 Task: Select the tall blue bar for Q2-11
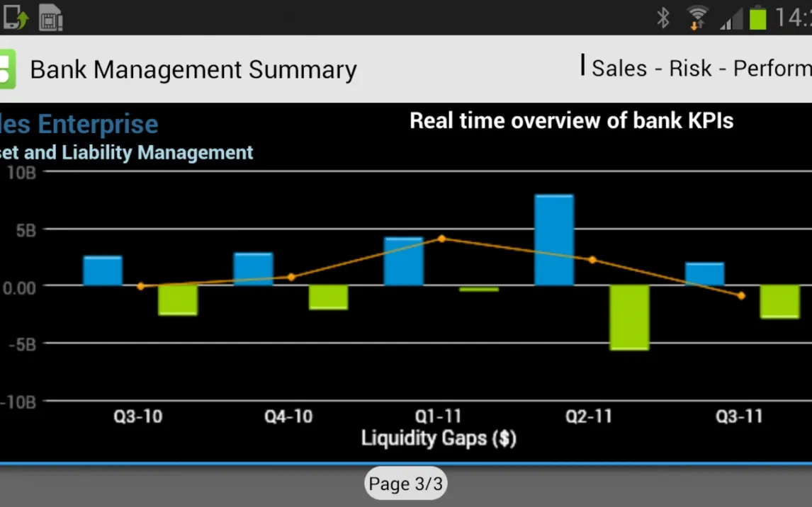tap(554, 240)
